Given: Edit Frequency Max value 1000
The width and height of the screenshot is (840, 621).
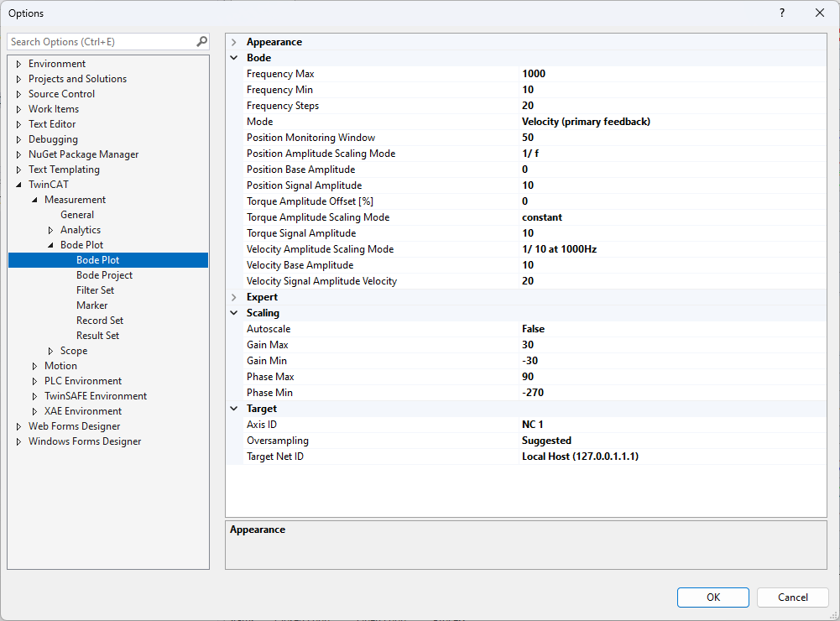Looking at the screenshot, I should [672, 73].
